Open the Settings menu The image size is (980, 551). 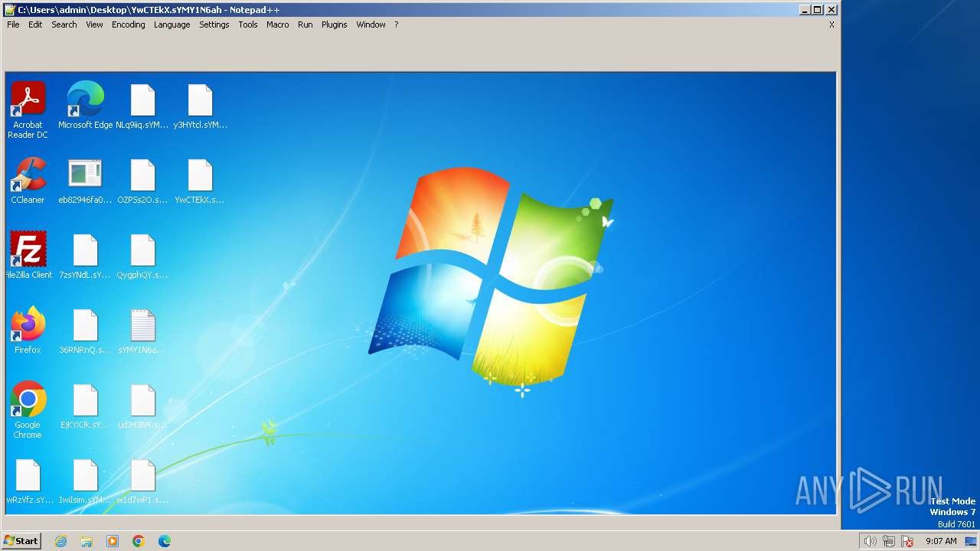point(214,24)
